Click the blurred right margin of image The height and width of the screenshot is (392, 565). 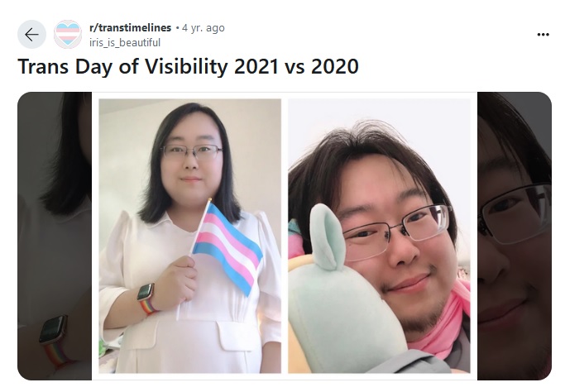pyautogui.click(x=515, y=236)
